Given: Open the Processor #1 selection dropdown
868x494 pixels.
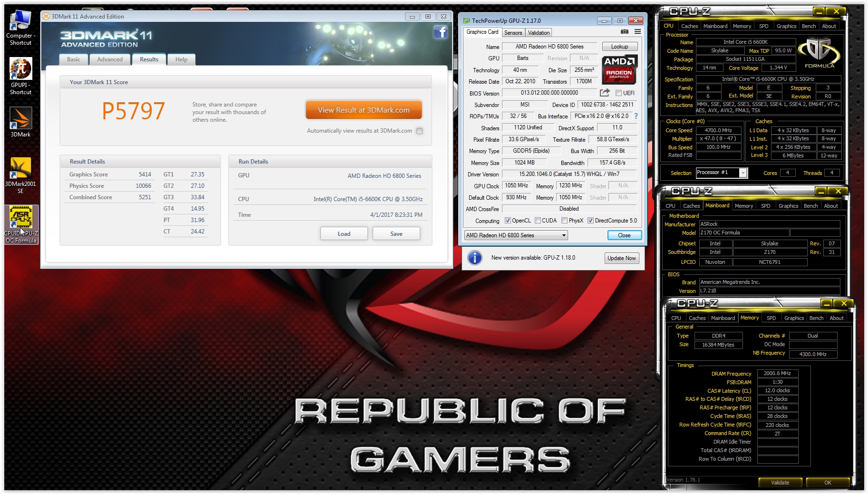Looking at the screenshot, I should tap(722, 173).
